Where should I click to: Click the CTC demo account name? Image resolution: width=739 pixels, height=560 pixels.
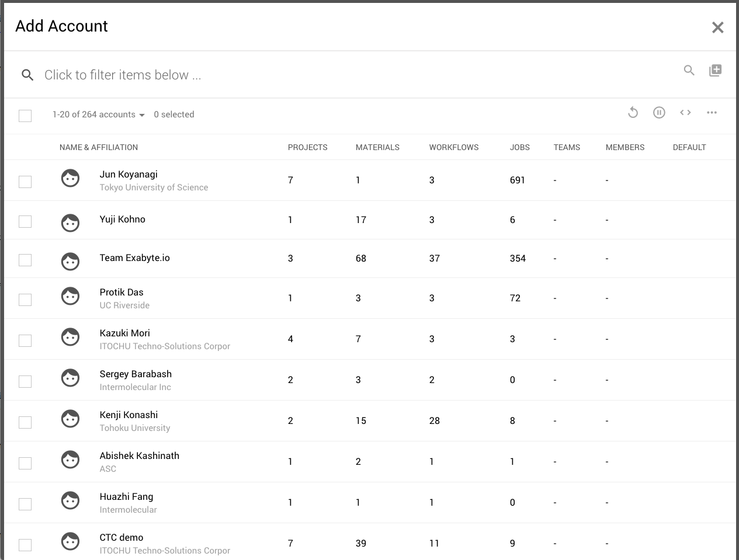point(122,537)
